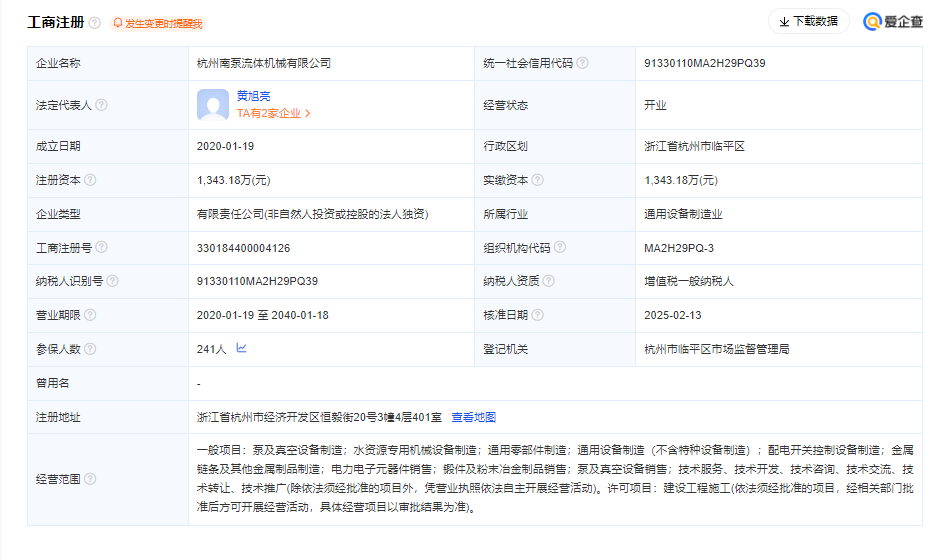Select establishment date 2020-01-19

(x=225, y=146)
